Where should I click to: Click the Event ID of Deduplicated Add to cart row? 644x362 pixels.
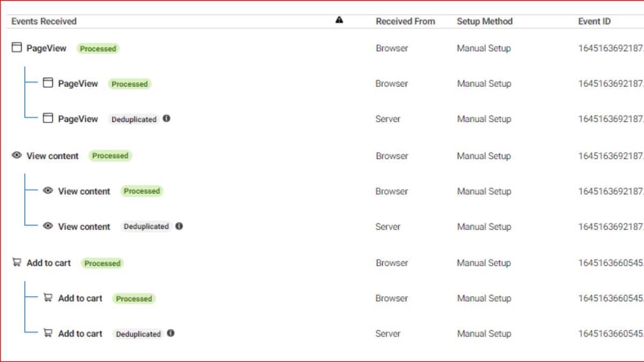point(611,334)
